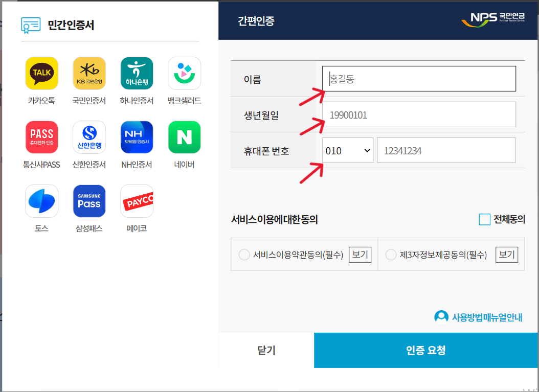Viewport: 539px width, 392px height.
Task: Enable the 전체동의 agreement checkbox
Action: [484, 219]
